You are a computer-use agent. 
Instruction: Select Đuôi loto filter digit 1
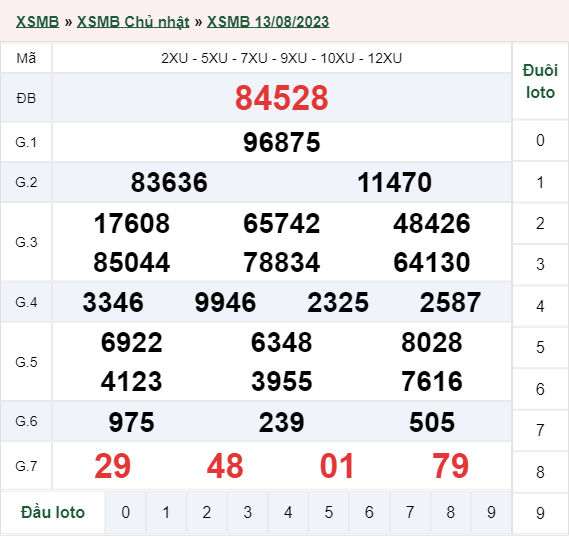[540, 182]
